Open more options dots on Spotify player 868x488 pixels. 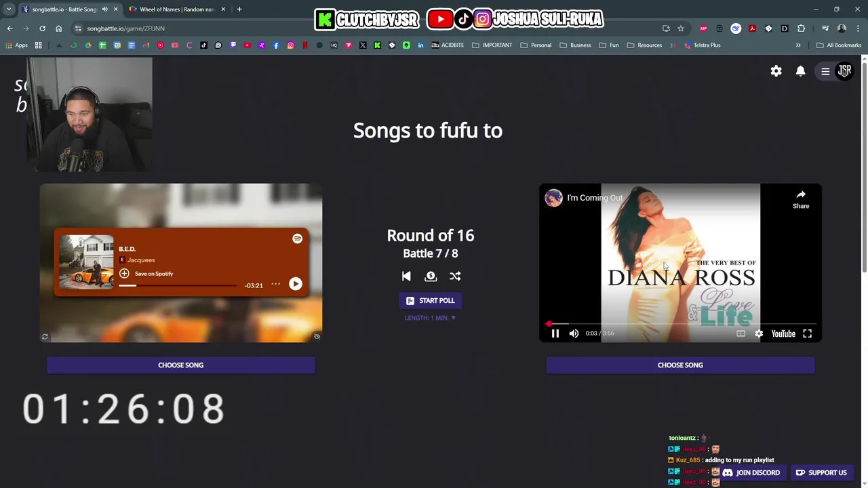click(275, 284)
